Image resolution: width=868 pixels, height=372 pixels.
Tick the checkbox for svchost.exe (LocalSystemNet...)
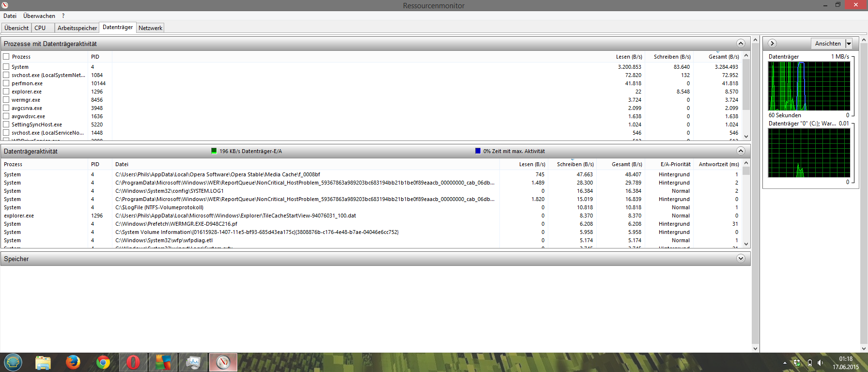(x=6, y=75)
